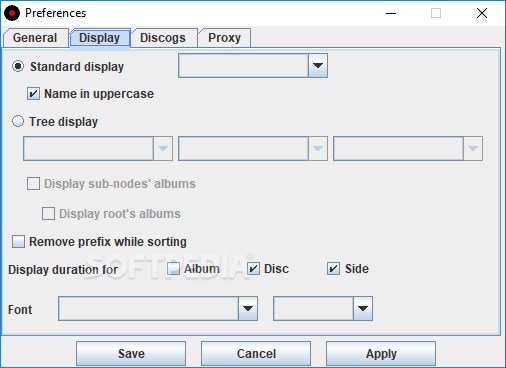Click the Cancel button
The width and height of the screenshot is (506, 368).
point(256,354)
